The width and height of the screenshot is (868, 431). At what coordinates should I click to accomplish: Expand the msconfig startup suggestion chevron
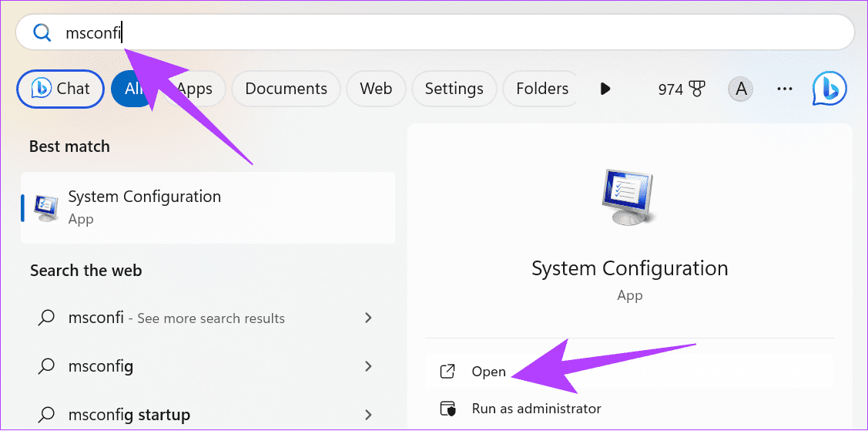pyautogui.click(x=368, y=414)
